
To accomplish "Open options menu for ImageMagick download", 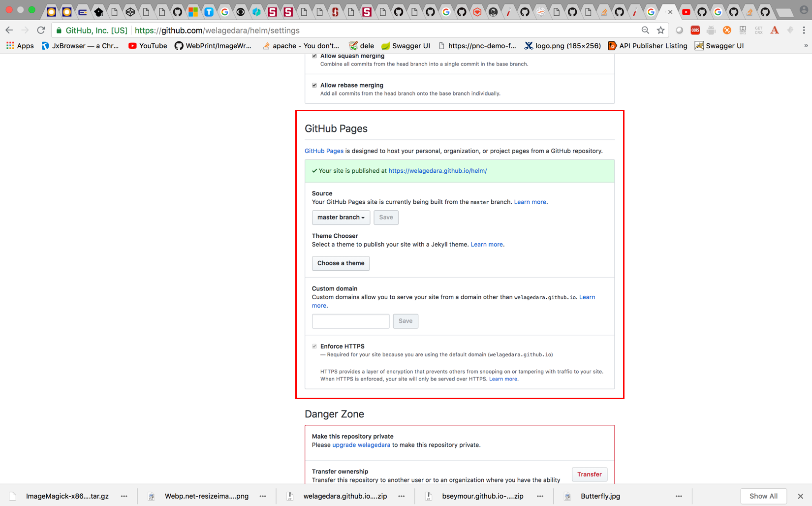I will coord(124,496).
